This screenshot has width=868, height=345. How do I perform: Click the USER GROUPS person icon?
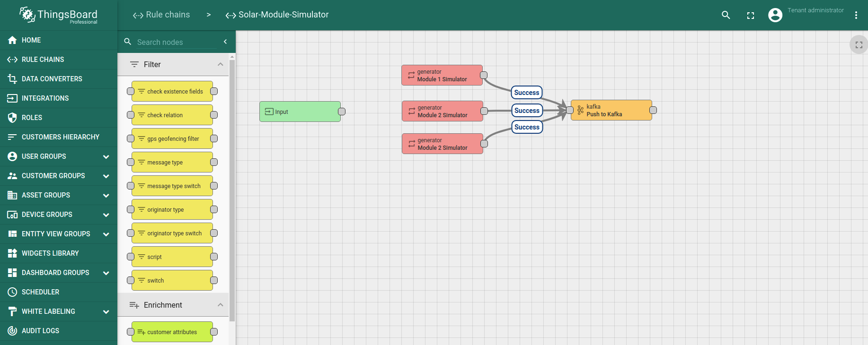(x=12, y=156)
